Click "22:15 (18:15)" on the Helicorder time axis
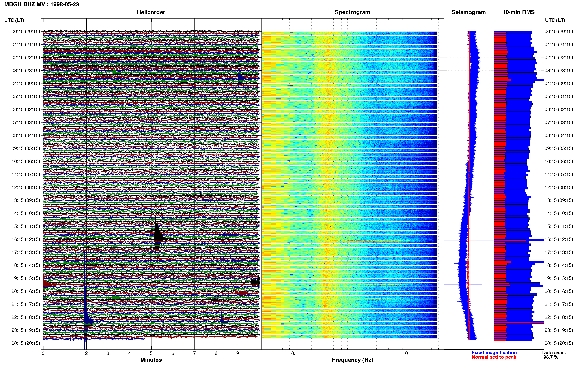588x368 pixels. (x=26, y=317)
